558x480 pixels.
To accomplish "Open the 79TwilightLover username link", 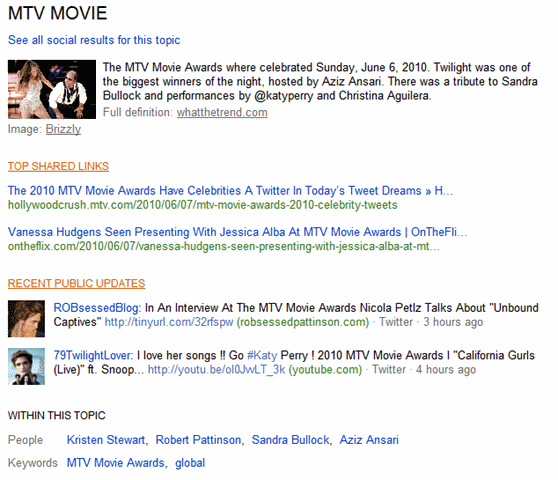I will coord(92,355).
